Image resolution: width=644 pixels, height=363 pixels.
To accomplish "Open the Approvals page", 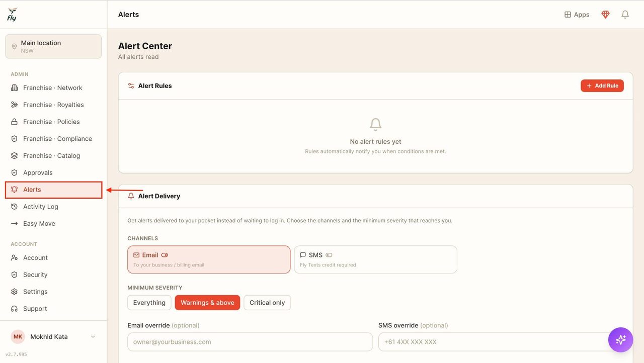I will [x=53, y=173].
